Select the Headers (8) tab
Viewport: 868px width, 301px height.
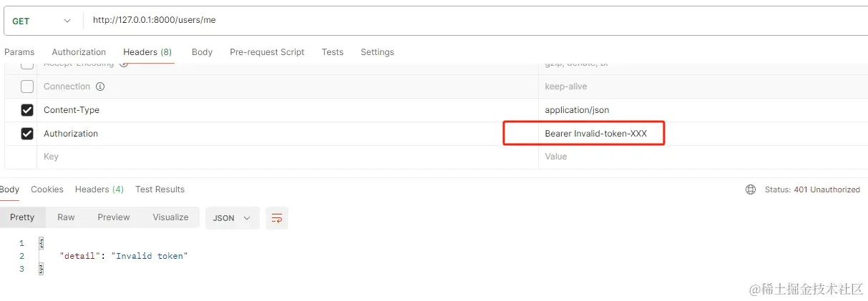(x=147, y=52)
